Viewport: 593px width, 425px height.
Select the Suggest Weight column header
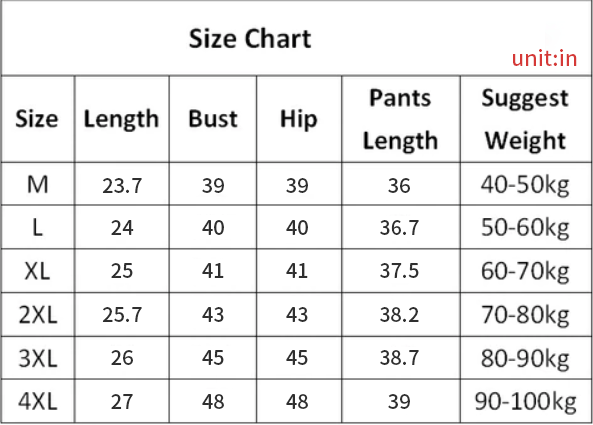click(525, 119)
